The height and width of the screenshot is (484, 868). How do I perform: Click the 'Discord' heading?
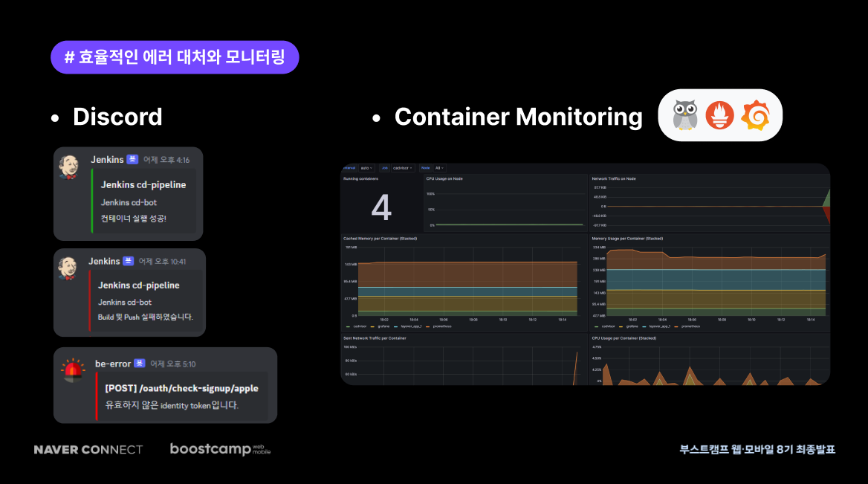pyautogui.click(x=117, y=117)
